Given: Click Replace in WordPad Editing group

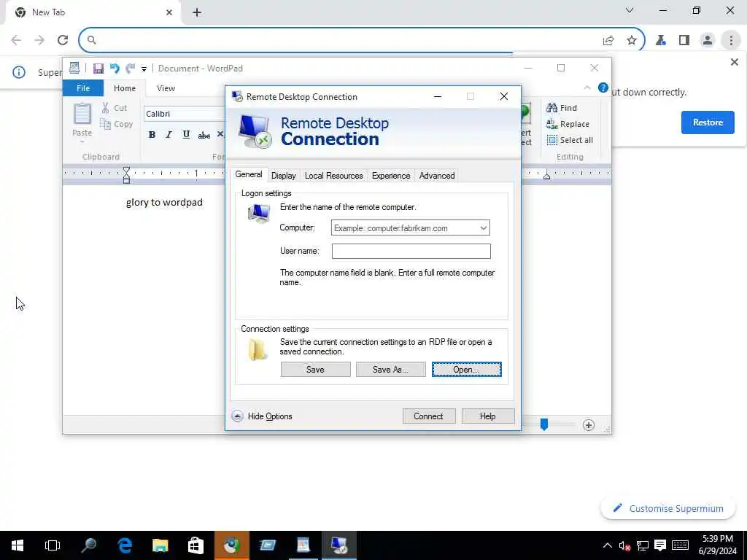Looking at the screenshot, I should pos(568,124).
